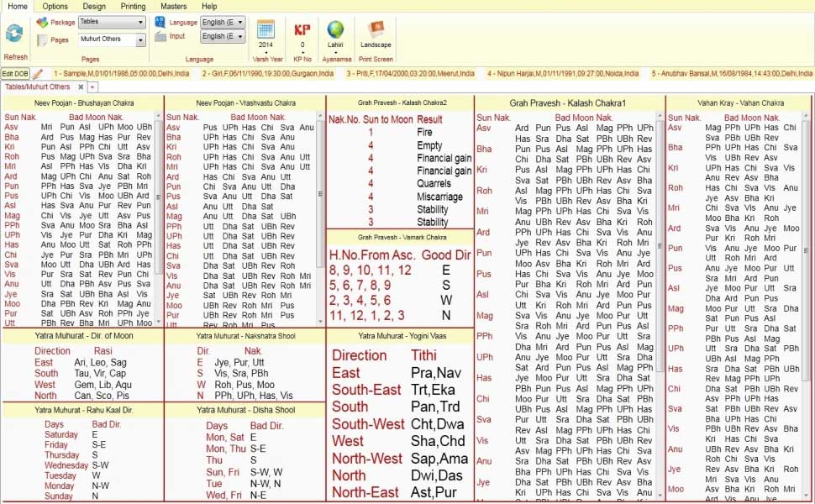The width and height of the screenshot is (815, 504).
Task: Click 'Sun, Fri' in Disha Shool
Action: click(223, 472)
